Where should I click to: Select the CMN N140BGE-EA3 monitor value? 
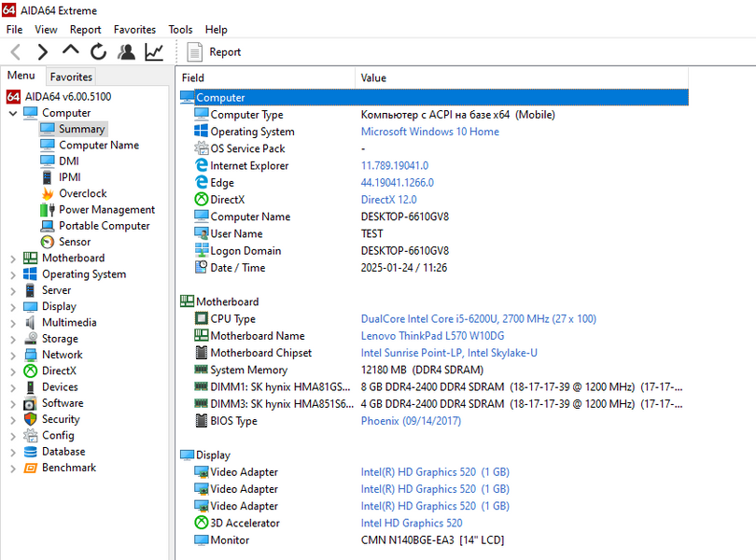[432, 540]
